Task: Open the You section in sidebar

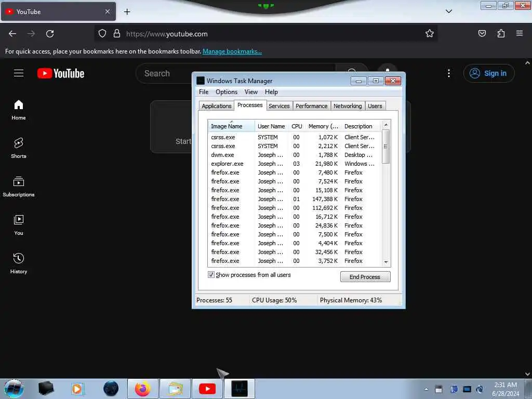Action: point(19,225)
